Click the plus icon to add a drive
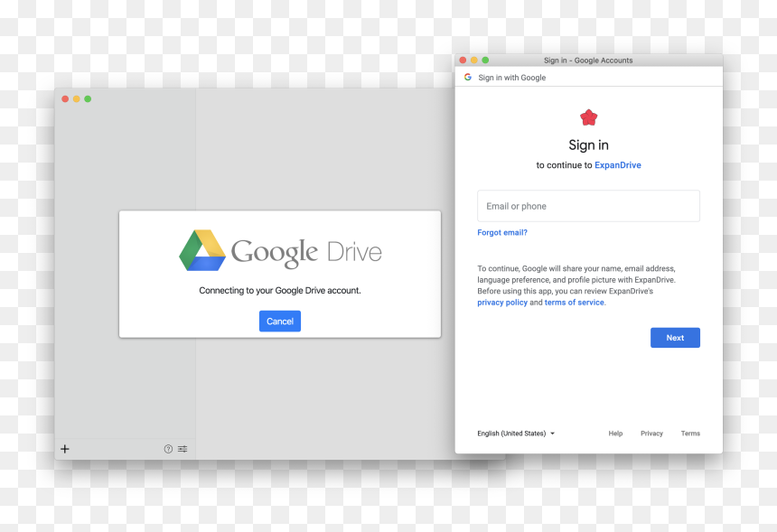777x532 pixels. pos(65,449)
